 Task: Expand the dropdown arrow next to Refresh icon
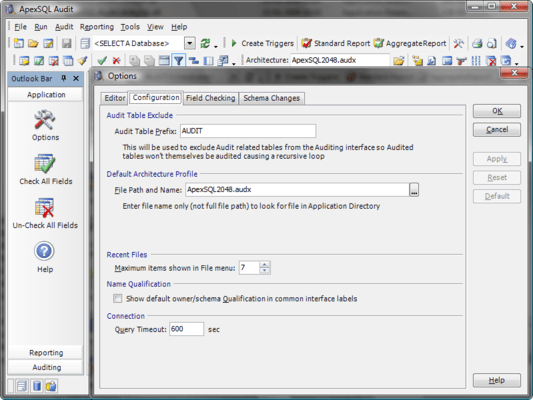point(216,45)
